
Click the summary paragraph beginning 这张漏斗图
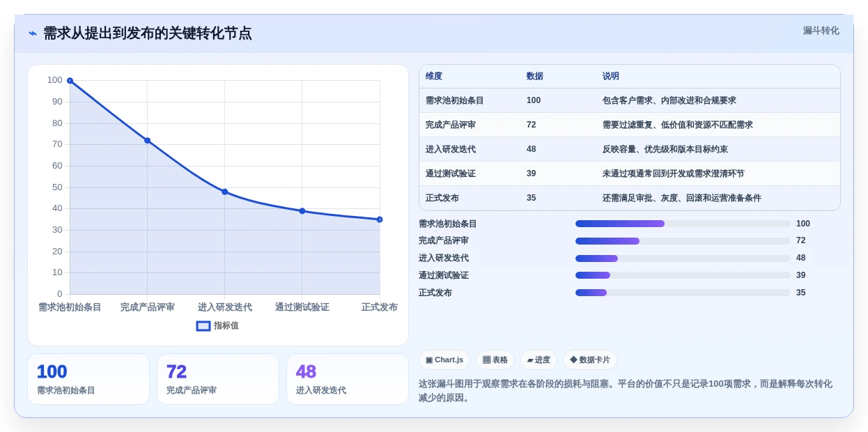pos(626,391)
